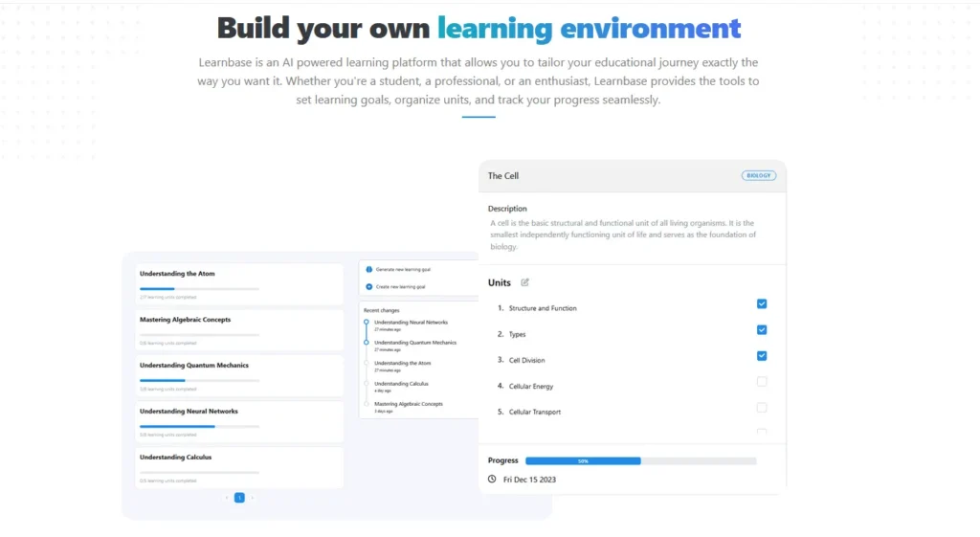Uncheck the Cell Division unit checkbox

(x=761, y=356)
